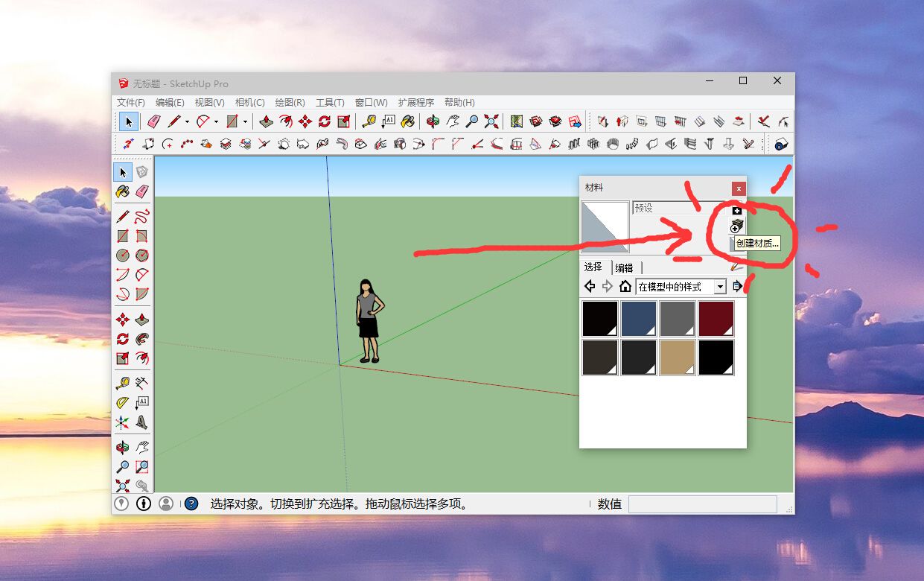Open the 文件(F) menu
Image resolution: width=924 pixels, height=581 pixels.
[x=131, y=103]
